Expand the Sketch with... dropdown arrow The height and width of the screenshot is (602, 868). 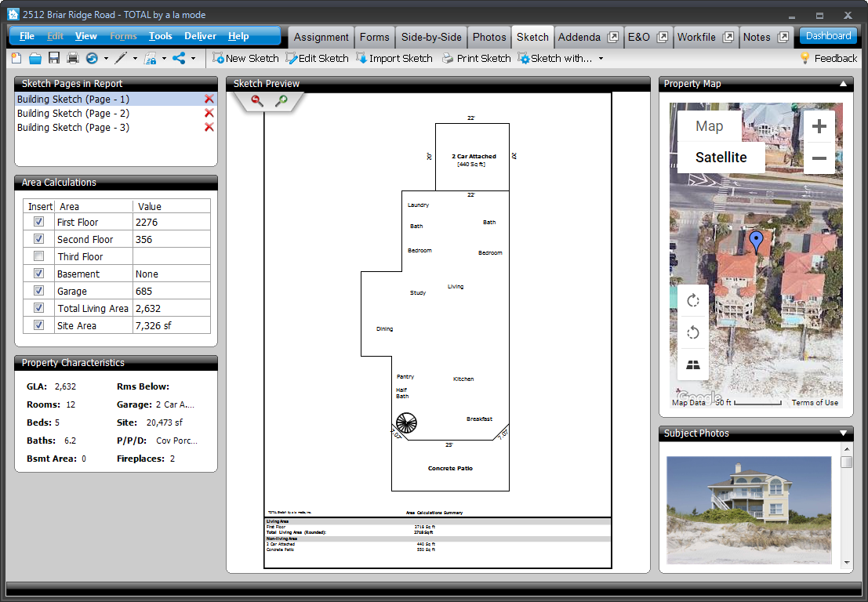[x=601, y=59]
